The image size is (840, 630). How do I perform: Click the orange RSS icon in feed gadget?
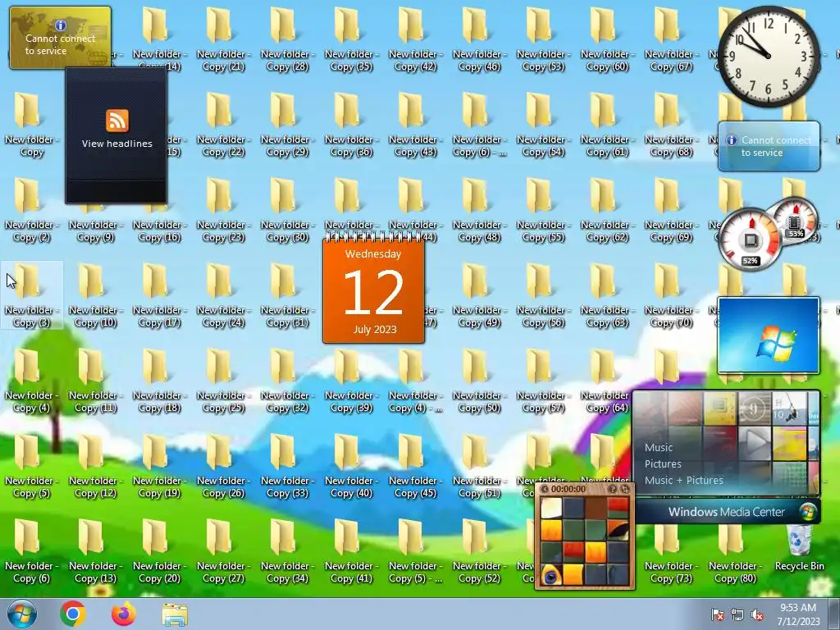coord(116,121)
